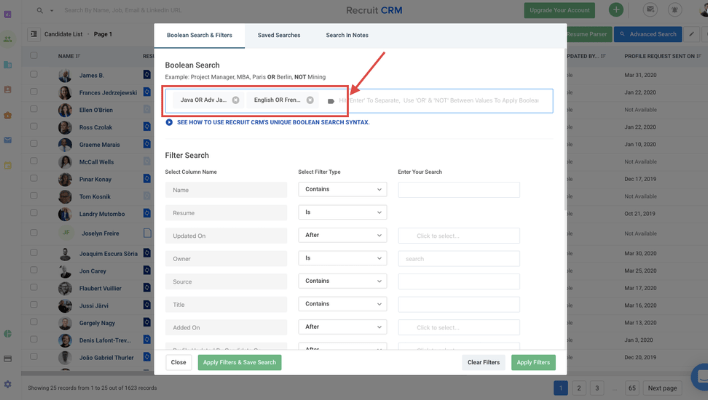Screen dimensions: 708x400
Task: Open the Reports chart icon in sidebar
Action: tap(8, 334)
